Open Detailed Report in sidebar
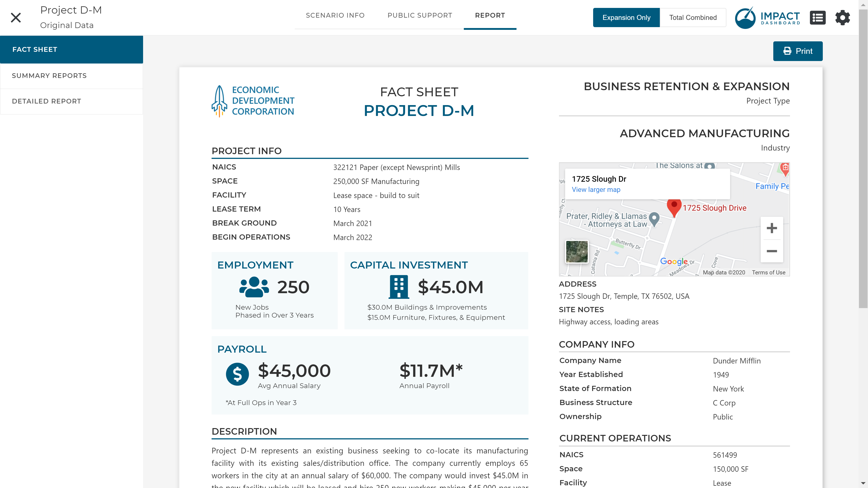 pos(47,101)
